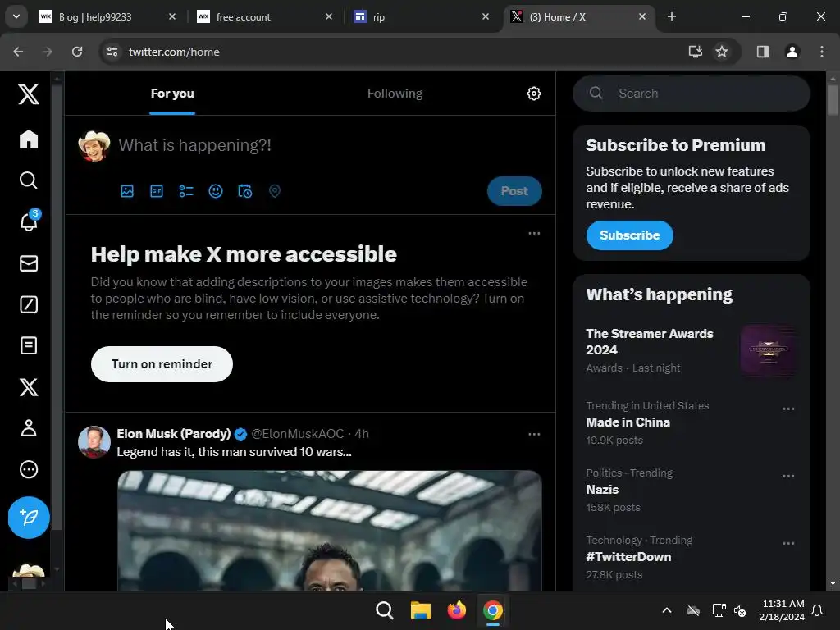Open Nazis trending topic

(691, 490)
